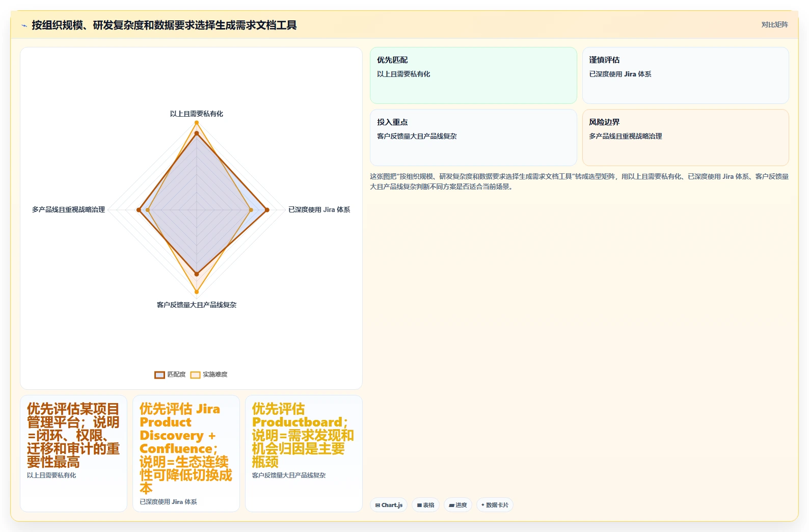Click the 匹配度 legend label
This screenshot has width=809, height=532.
176,375
